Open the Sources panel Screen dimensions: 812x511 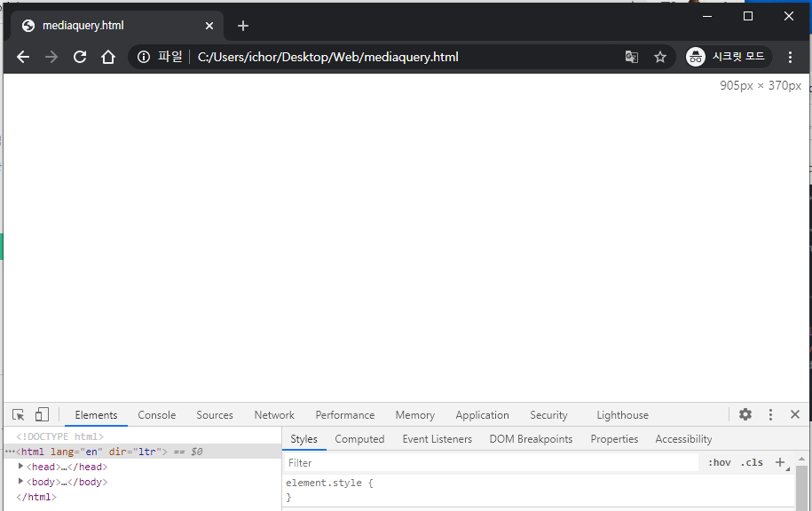point(215,415)
